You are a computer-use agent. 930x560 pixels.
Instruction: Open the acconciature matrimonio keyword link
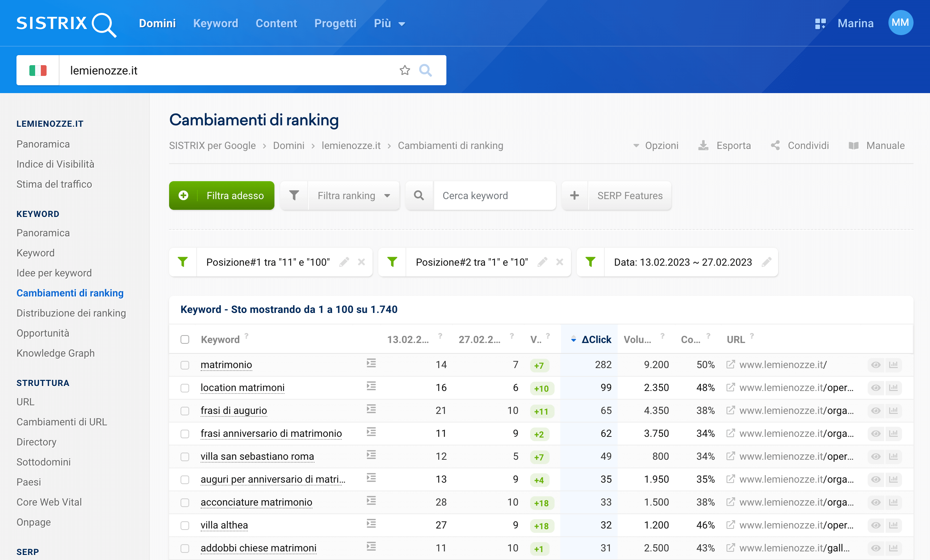click(256, 502)
